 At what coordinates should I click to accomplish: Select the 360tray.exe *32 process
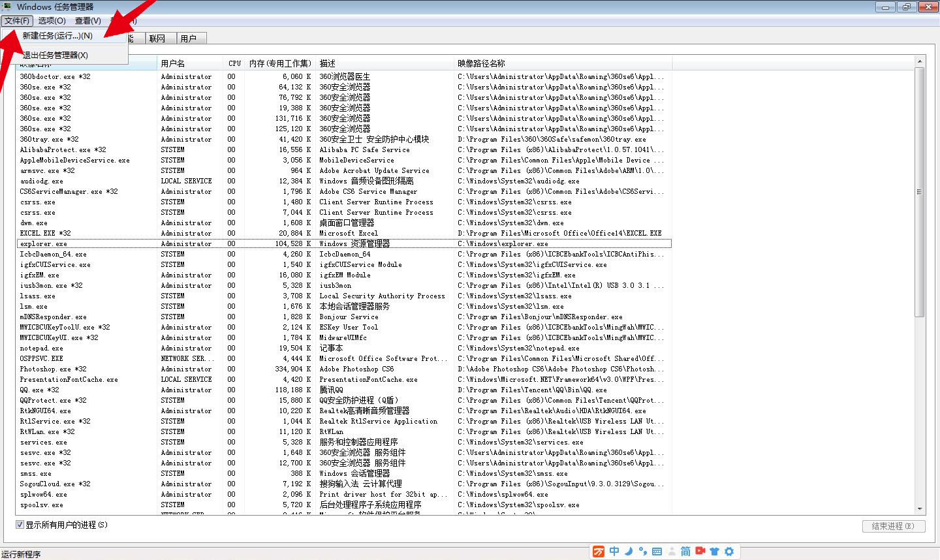[x=49, y=139]
